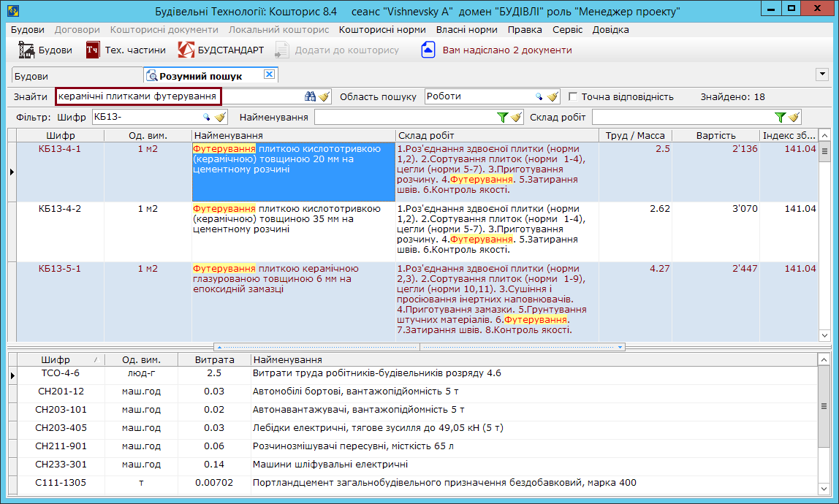Click upper table Од. вим. column header

click(148, 135)
